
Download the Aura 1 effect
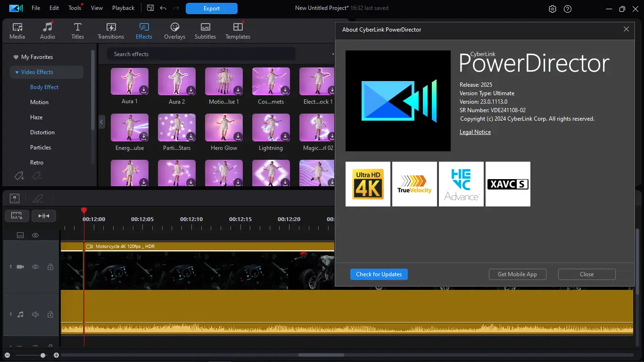pos(144,90)
